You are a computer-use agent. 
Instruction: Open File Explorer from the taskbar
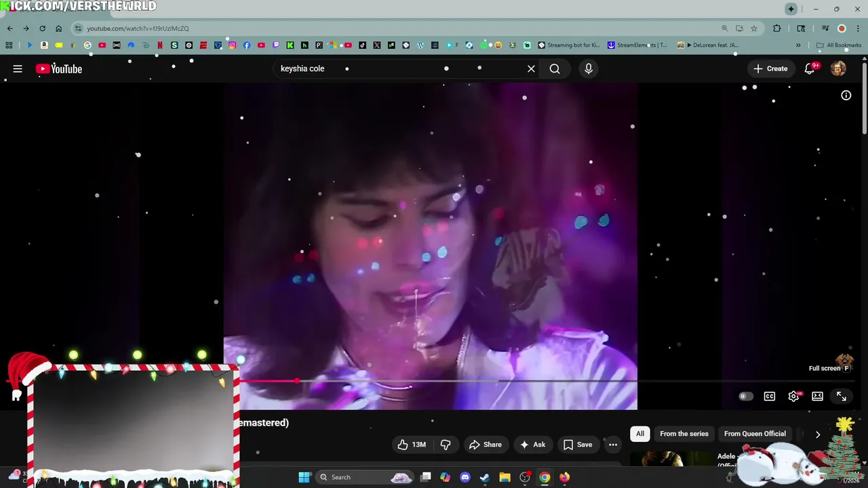coord(505,477)
